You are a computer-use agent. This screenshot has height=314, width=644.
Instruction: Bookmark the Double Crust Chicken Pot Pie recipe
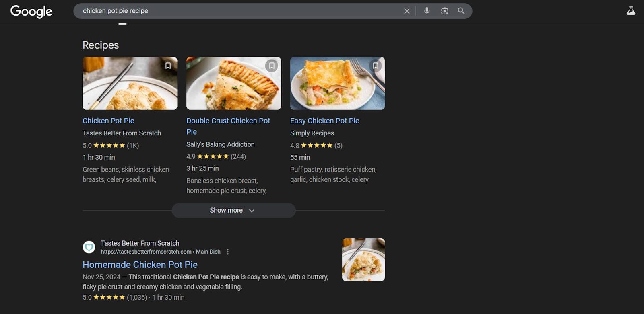click(x=272, y=66)
